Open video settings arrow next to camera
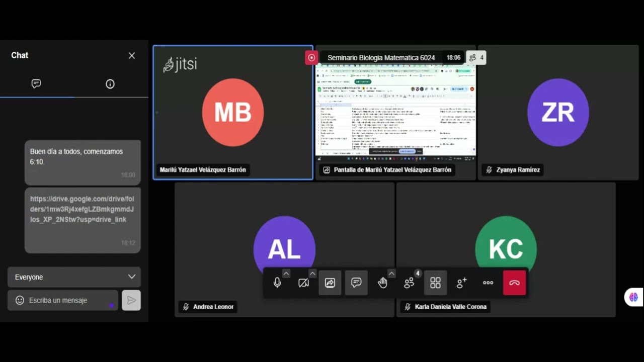Image resolution: width=644 pixels, height=362 pixels. (312, 274)
